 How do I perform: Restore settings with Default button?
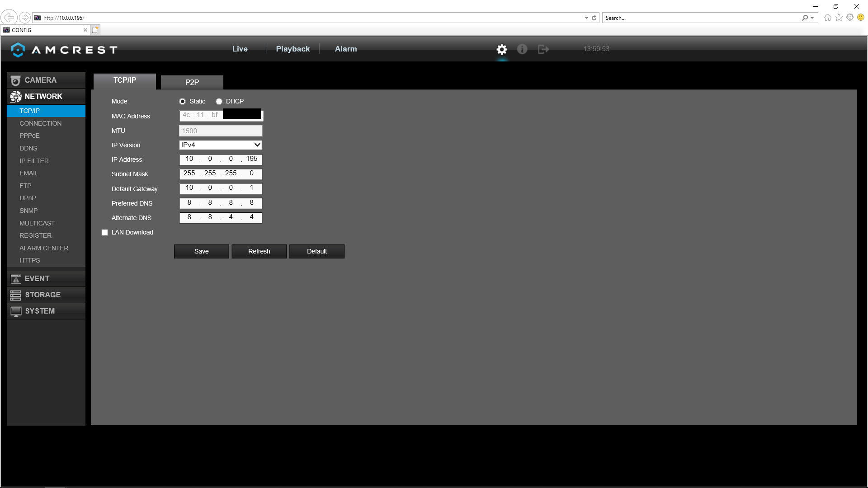pyautogui.click(x=317, y=252)
